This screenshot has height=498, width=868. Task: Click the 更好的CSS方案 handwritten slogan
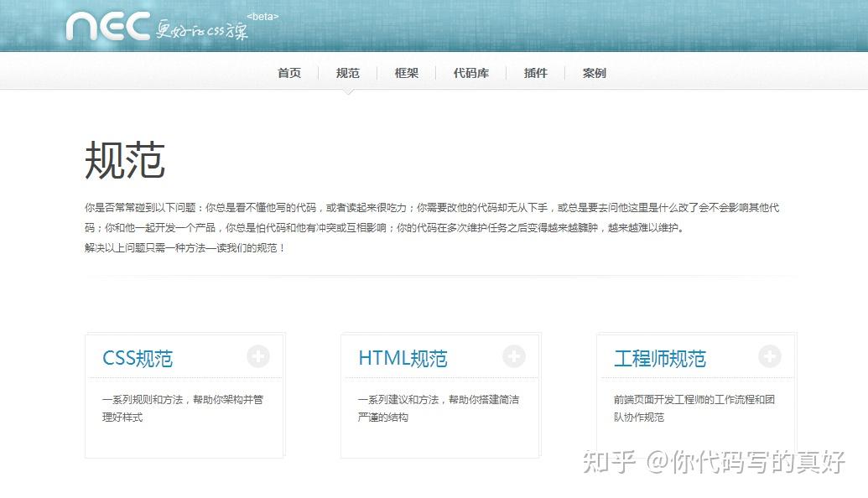pyautogui.click(x=201, y=30)
